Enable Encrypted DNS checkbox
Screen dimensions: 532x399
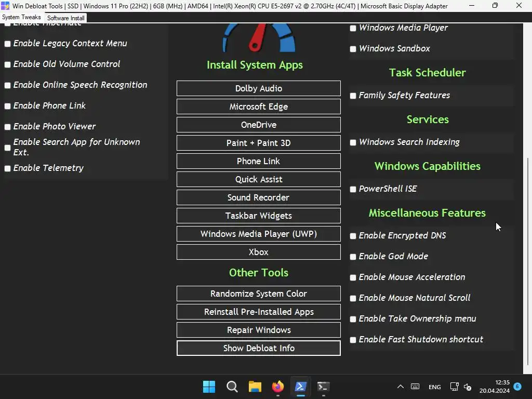(x=353, y=236)
